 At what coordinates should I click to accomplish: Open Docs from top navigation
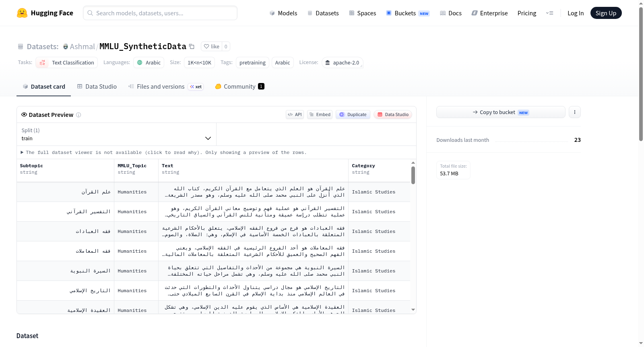pyautogui.click(x=451, y=13)
